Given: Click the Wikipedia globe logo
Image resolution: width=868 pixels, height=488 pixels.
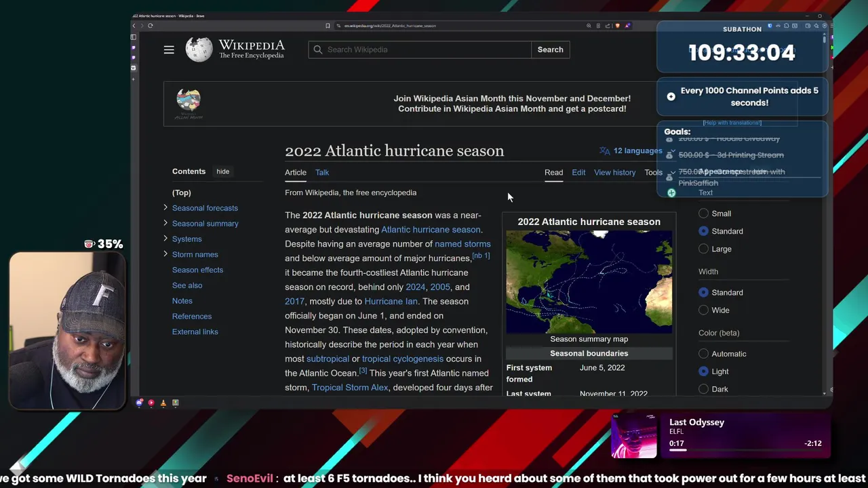Looking at the screenshot, I should [x=199, y=49].
